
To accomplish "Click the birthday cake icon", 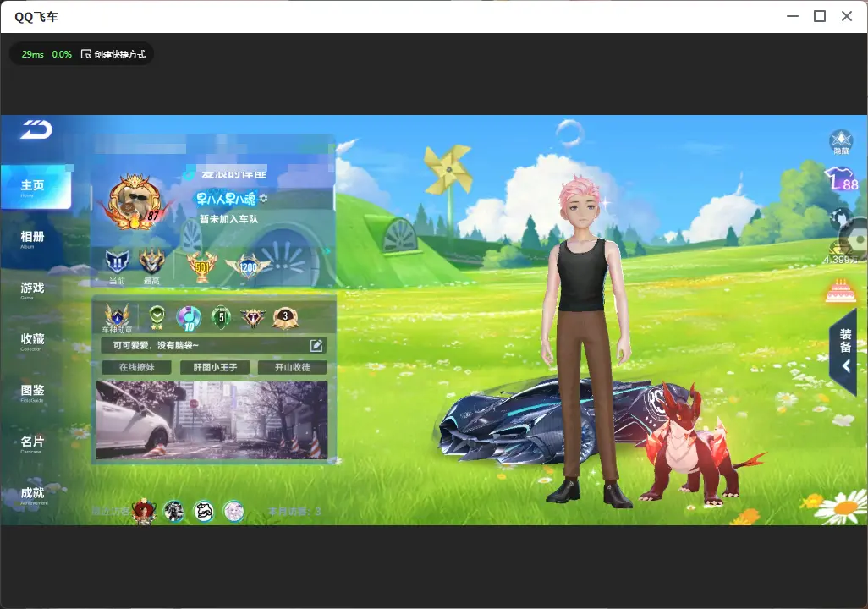I will click(840, 291).
